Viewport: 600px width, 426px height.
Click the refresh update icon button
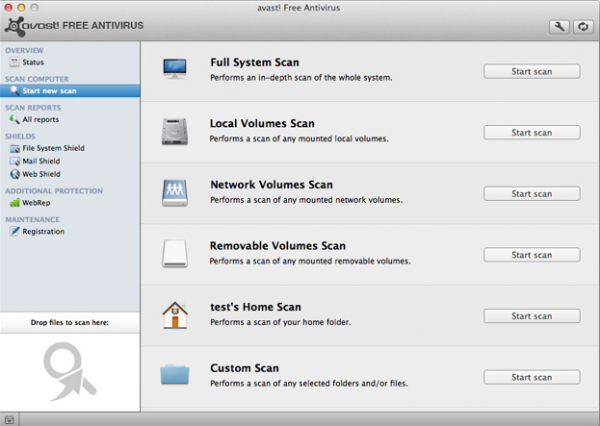pyautogui.click(x=583, y=27)
